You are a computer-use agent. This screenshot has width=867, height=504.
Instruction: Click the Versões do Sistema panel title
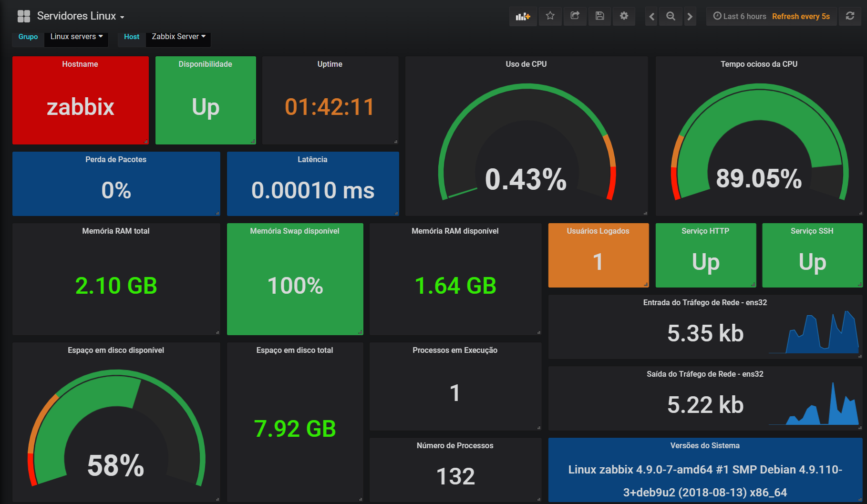(x=705, y=445)
